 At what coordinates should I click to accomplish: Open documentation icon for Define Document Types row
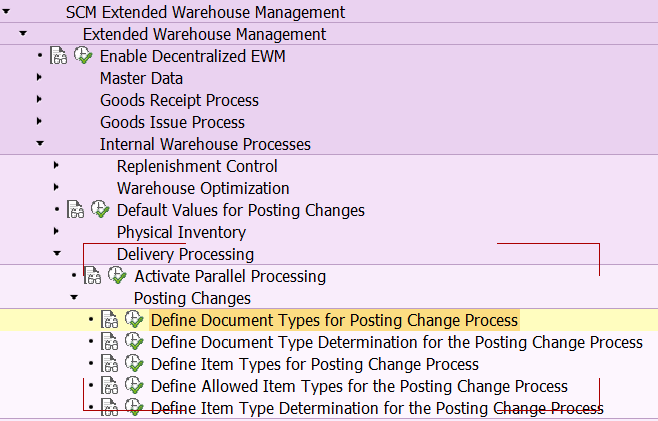(x=110, y=319)
